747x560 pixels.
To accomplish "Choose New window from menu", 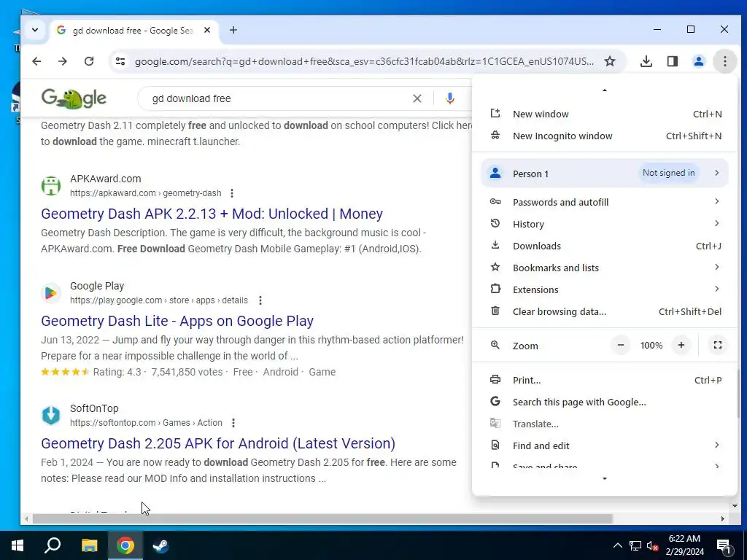I will pos(605,114).
